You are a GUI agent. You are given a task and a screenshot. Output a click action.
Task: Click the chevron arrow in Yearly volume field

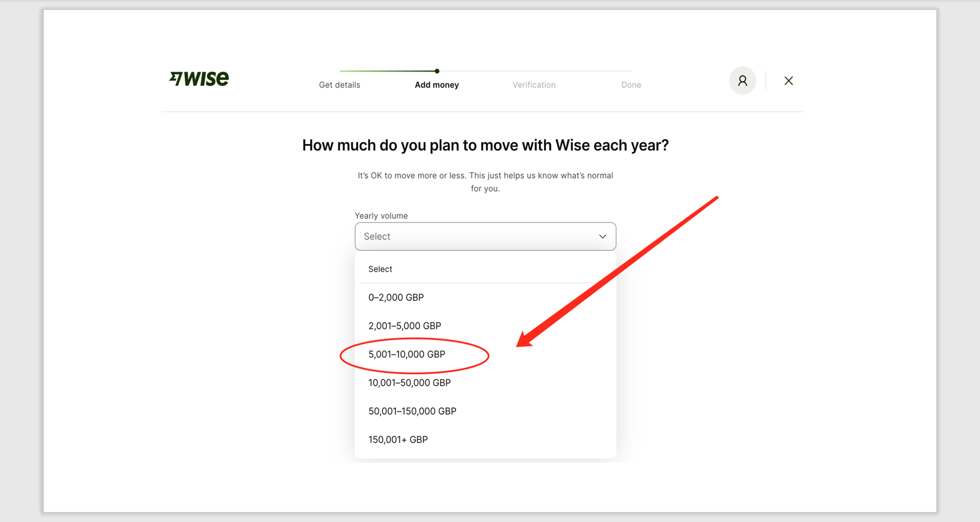pyautogui.click(x=602, y=236)
